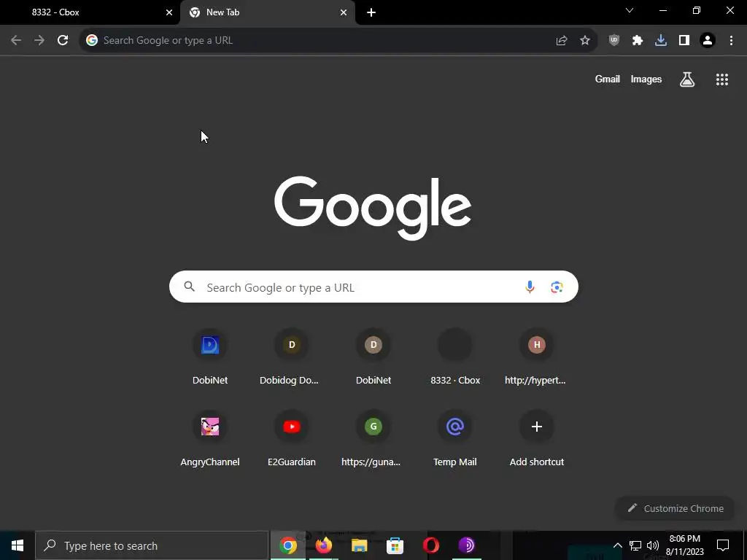
Task: Open the Images link
Action: [646, 79]
